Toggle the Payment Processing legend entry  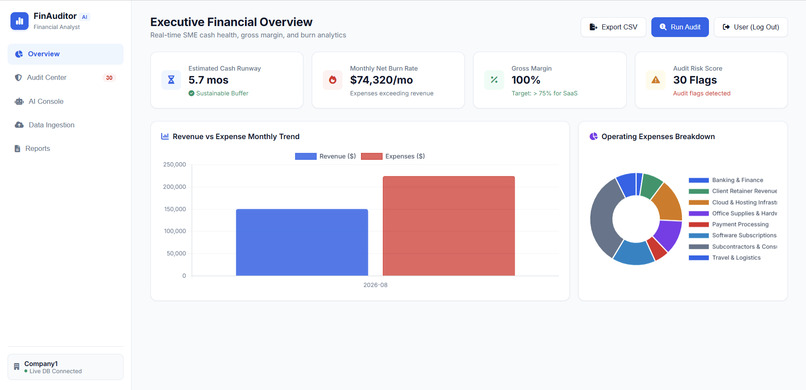click(729, 225)
